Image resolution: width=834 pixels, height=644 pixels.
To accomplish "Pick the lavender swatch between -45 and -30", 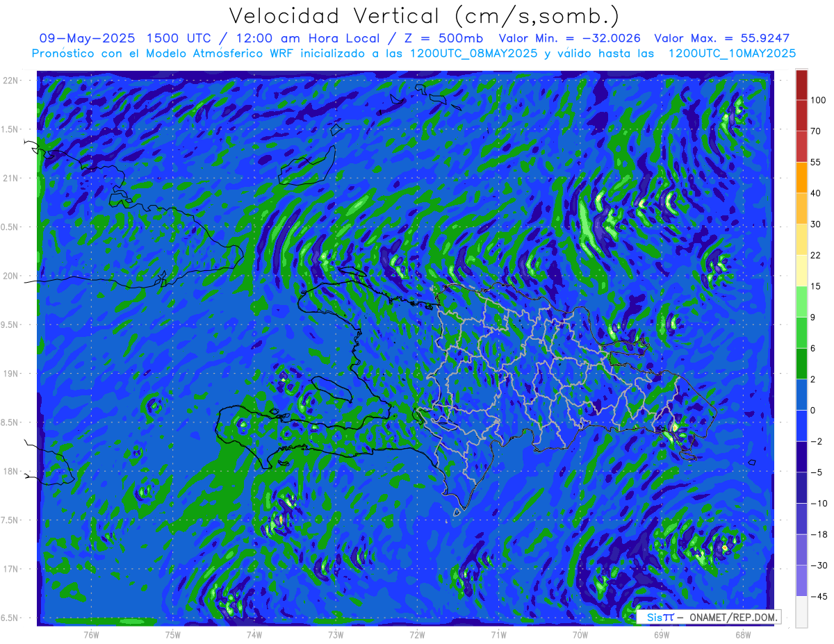I will click(x=801, y=580).
